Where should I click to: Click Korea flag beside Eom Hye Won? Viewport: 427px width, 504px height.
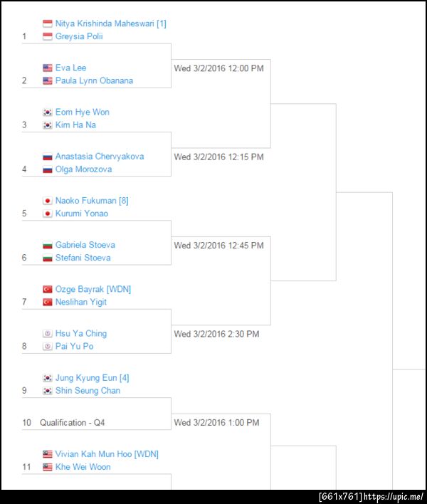pyautogui.click(x=48, y=112)
